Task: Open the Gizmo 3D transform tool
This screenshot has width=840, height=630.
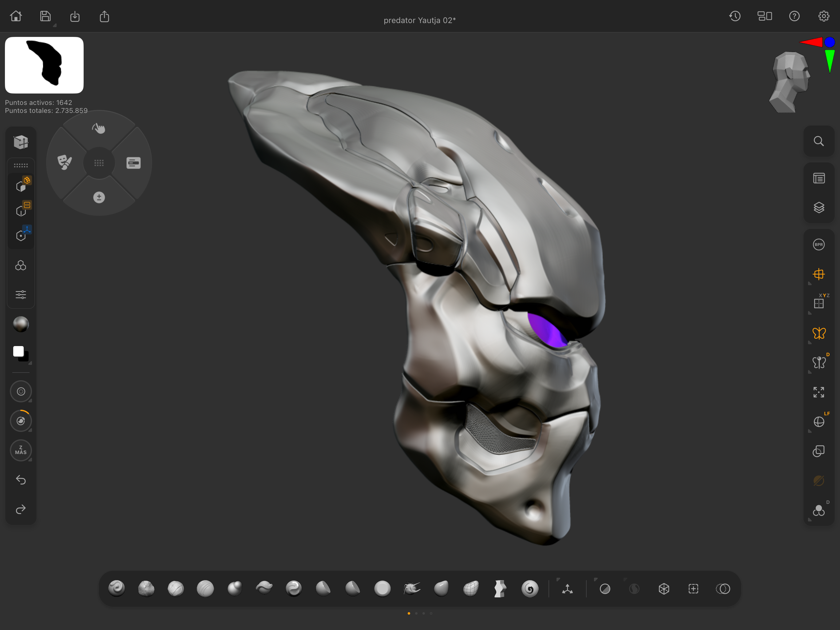Action: (x=567, y=589)
